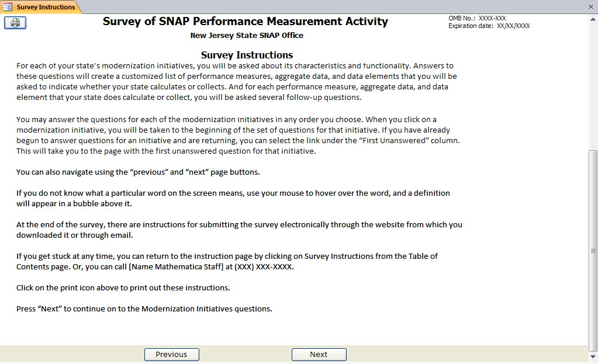Image resolution: width=598 pixels, height=364 pixels.
Task: Click the scrollbar down arrow
Action: (593, 356)
